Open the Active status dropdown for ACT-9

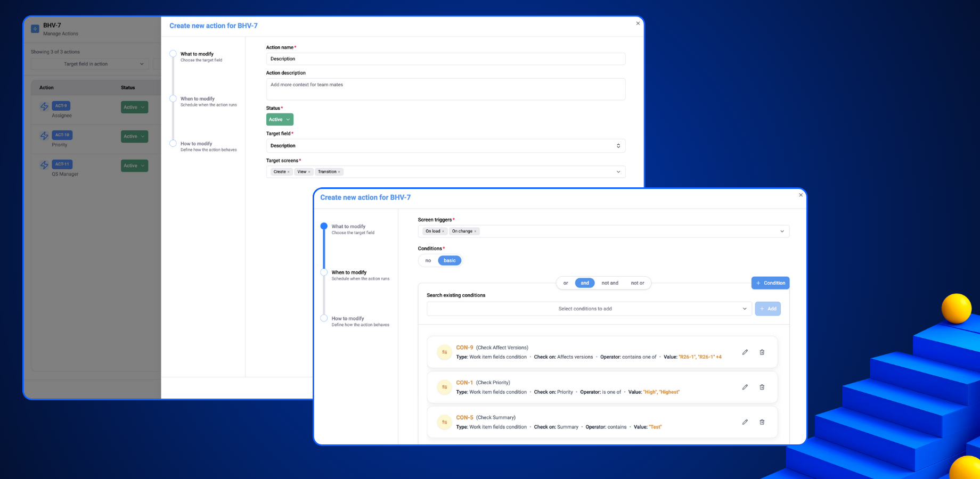tap(134, 107)
